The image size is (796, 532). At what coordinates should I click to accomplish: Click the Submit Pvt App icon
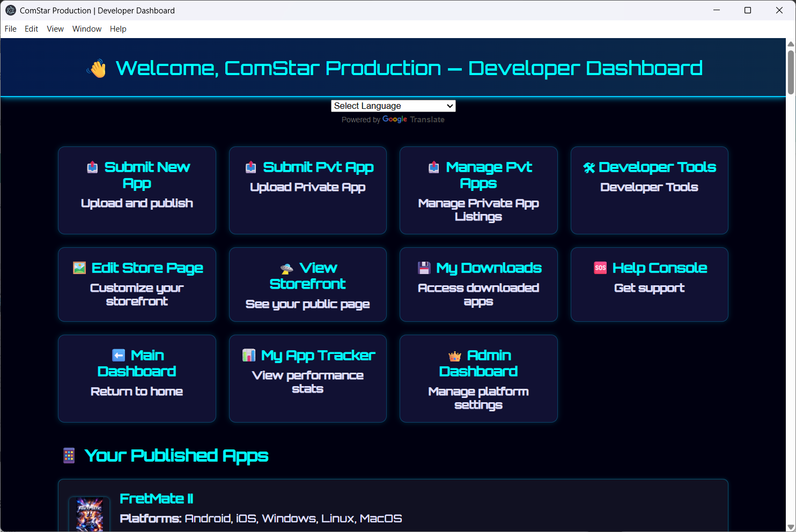(x=250, y=167)
